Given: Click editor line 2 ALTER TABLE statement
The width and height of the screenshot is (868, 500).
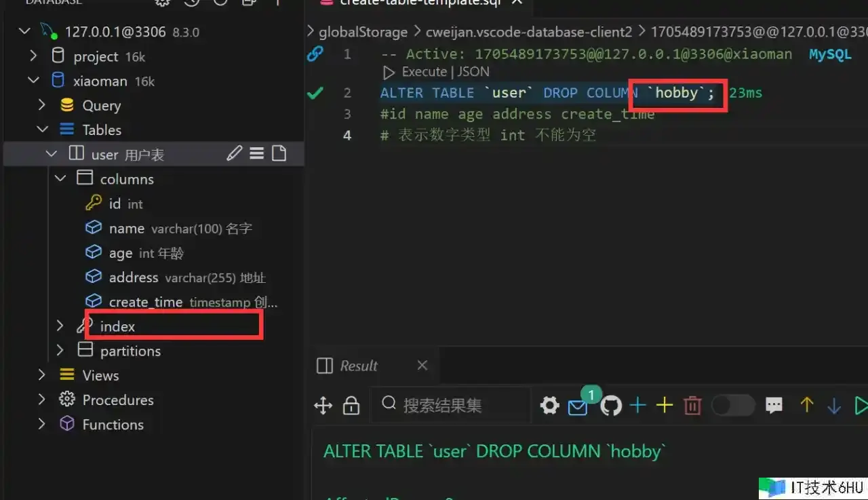Looking at the screenshot, I should click(x=548, y=93).
